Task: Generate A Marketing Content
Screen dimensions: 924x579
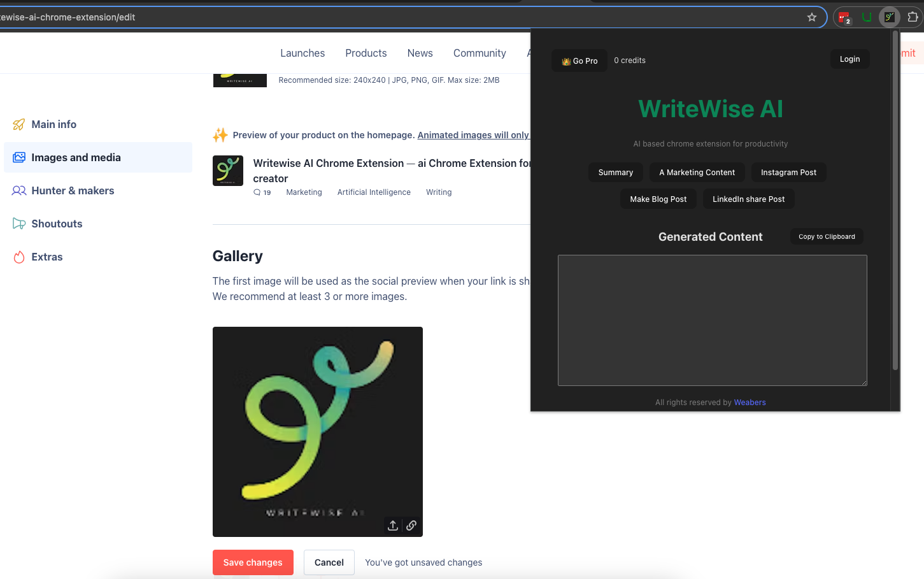Action: [x=697, y=173]
